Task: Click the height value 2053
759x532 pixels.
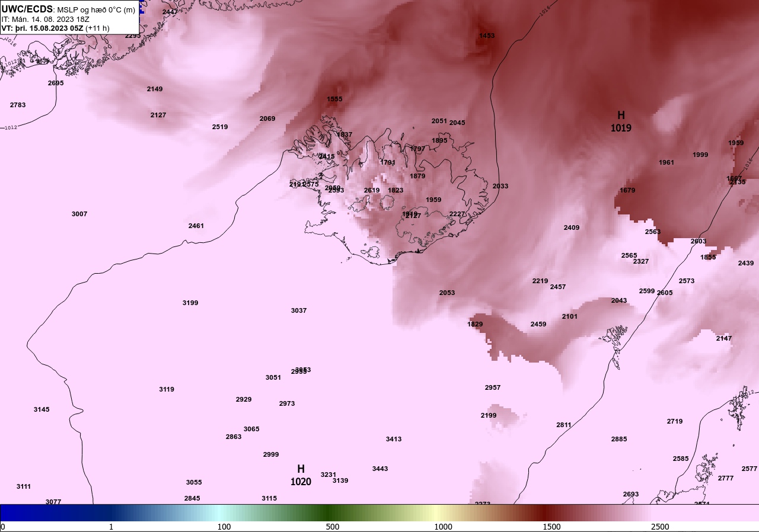Action: coord(447,293)
